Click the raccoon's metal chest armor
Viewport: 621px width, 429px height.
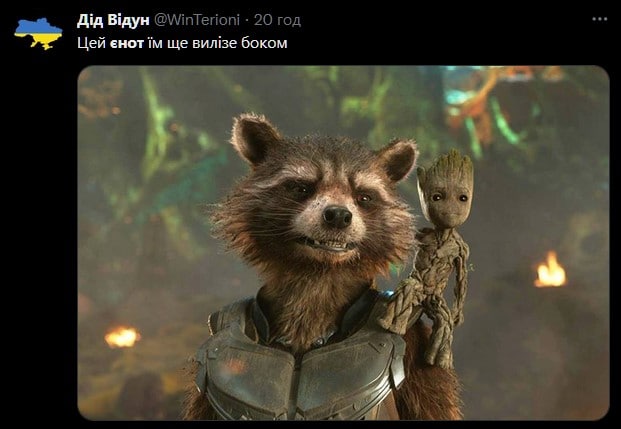point(301,368)
